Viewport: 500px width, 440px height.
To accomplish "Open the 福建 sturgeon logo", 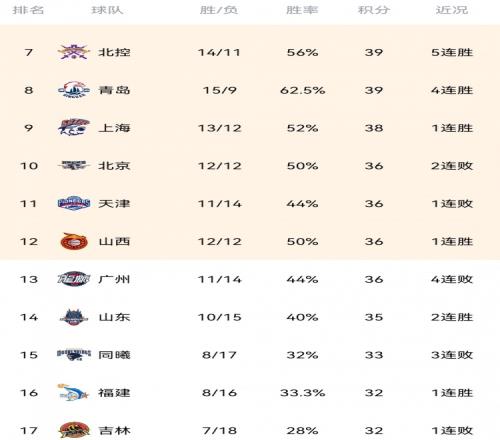I will click(x=74, y=392).
